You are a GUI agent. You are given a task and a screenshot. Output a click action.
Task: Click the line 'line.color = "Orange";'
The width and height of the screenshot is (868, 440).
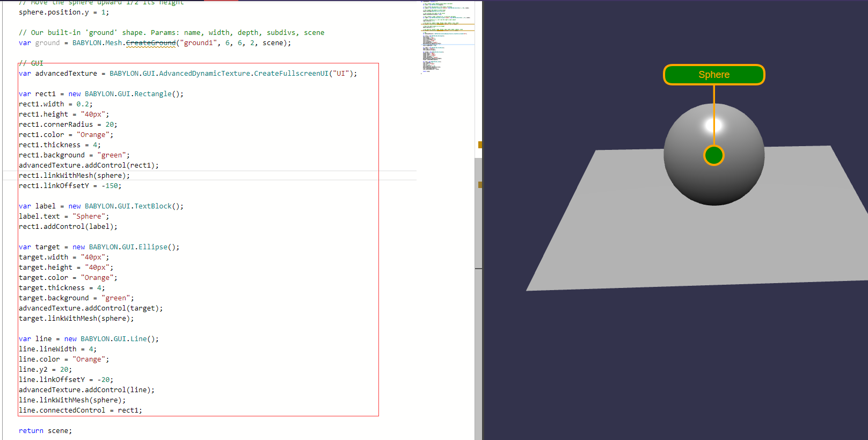click(x=64, y=359)
